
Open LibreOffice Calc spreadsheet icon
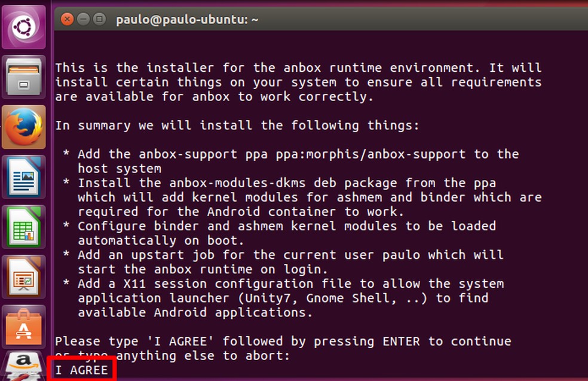23,226
